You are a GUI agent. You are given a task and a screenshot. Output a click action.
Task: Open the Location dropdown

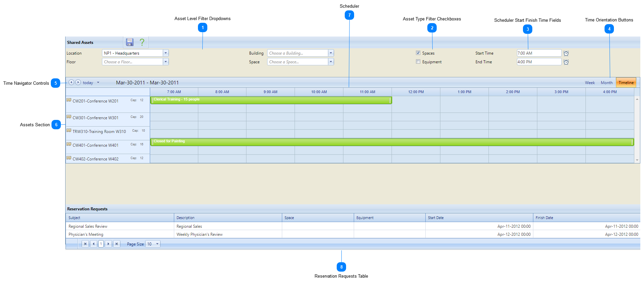pos(166,53)
